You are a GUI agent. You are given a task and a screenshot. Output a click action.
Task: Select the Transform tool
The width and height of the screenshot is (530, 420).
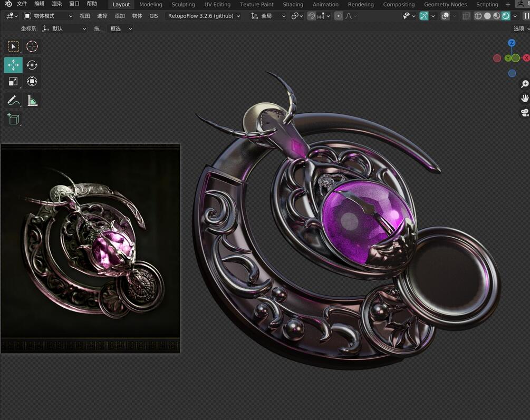click(32, 82)
